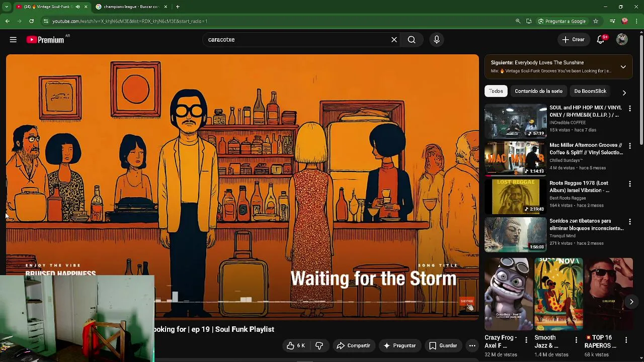
Task: Open the Crear upload menu
Action: coord(573,40)
